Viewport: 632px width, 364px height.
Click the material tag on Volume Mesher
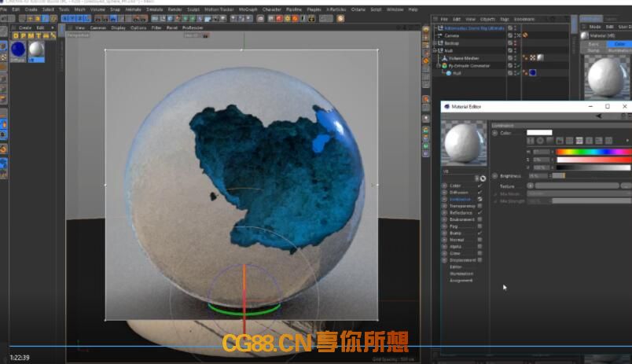click(541, 58)
